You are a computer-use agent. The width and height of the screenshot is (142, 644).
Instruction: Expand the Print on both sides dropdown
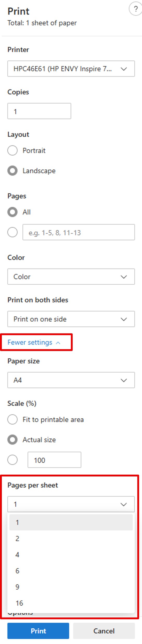click(71, 319)
